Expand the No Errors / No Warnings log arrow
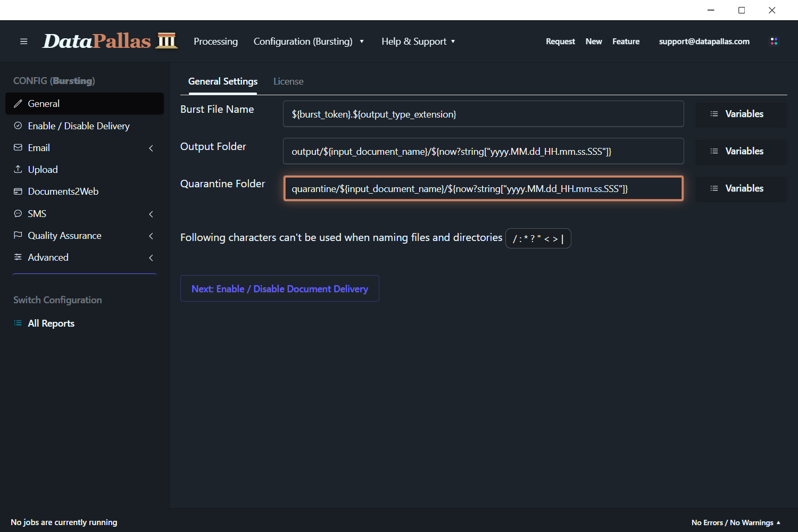Screen dimensions: 798x532 coord(778,522)
